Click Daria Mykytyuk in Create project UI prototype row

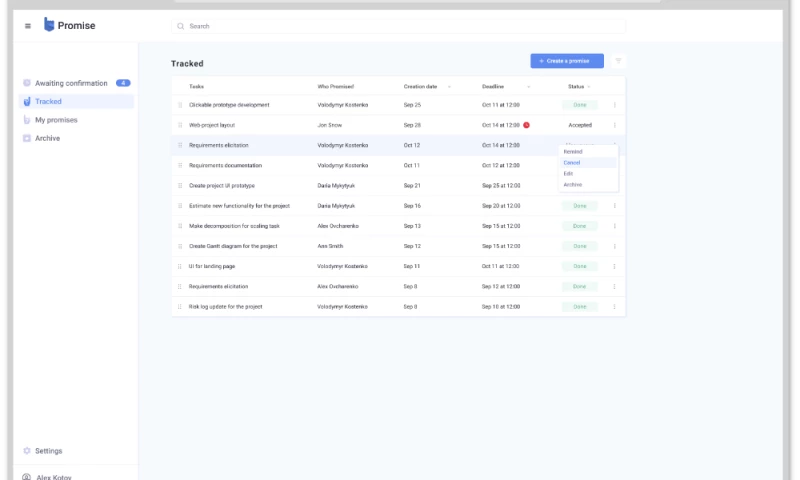(336, 186)
